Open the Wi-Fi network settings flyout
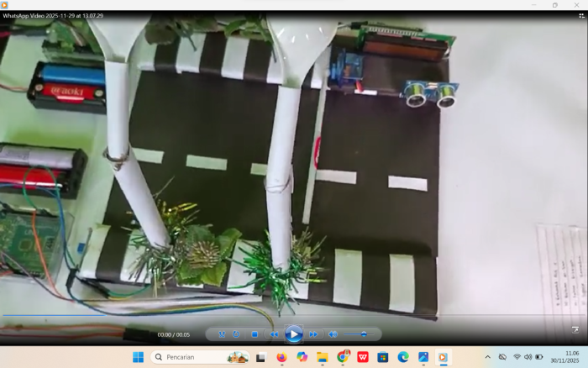 click(517, 357)
